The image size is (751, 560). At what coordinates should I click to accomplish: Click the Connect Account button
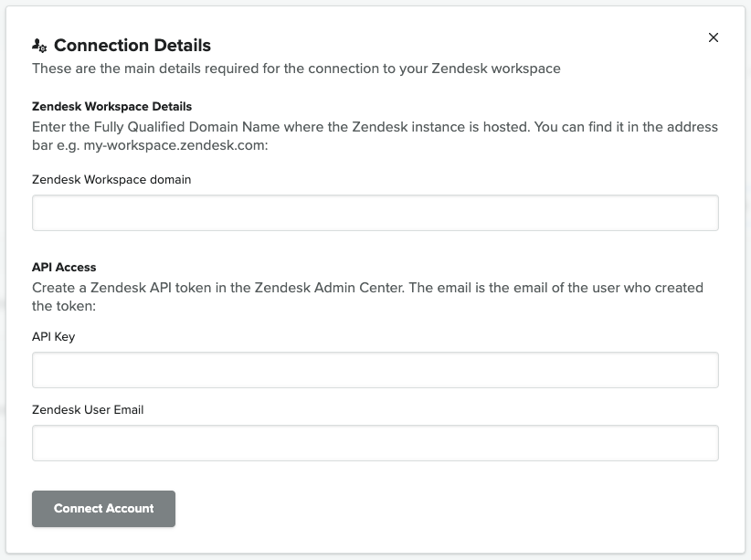point(103,509)
